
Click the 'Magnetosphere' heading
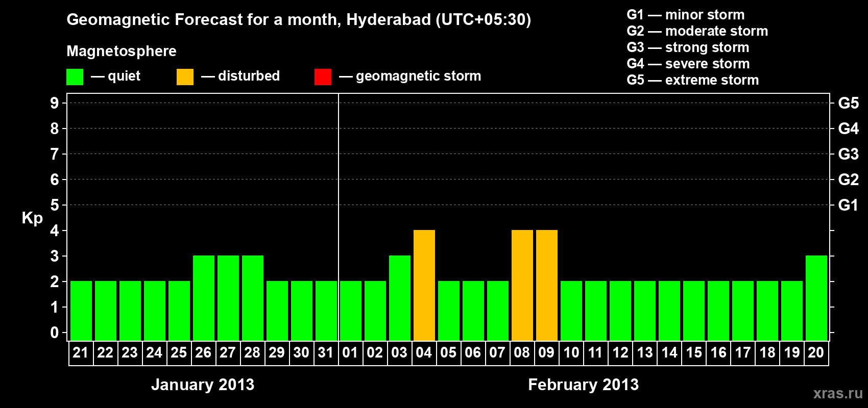(x=122, y=51)
